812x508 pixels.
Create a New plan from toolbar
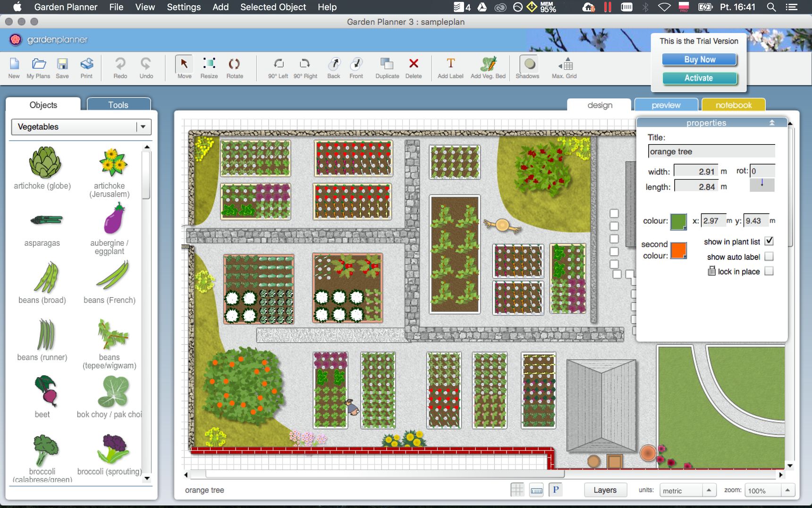click(14, 68)
